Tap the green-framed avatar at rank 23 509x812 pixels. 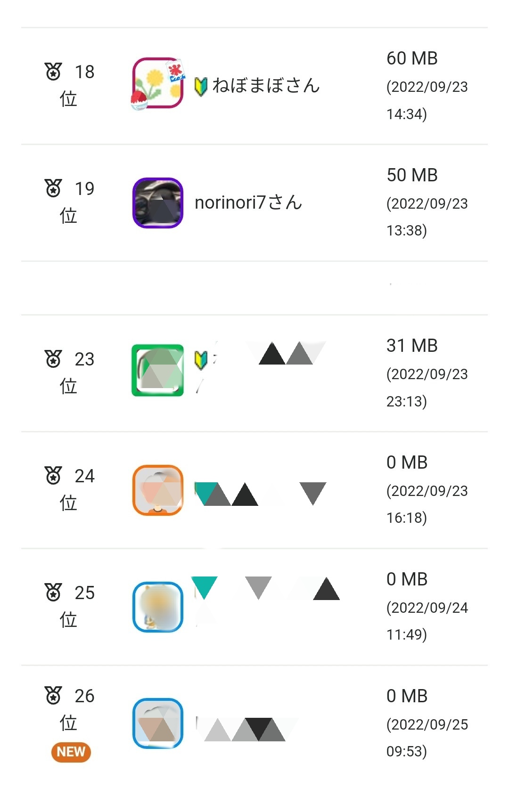pos(157,370)
